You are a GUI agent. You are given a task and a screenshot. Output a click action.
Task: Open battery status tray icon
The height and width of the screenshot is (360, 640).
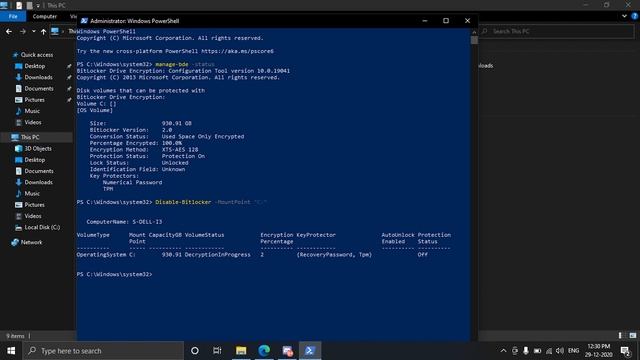pos(537,351)
